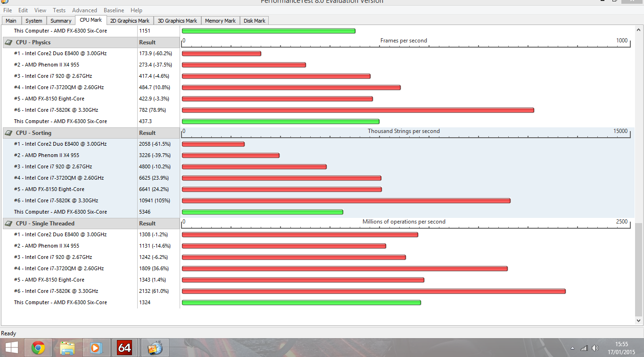Viewport: 644px width, 357px height.
Task: Open the Edit menu
Action: (23, 10)
